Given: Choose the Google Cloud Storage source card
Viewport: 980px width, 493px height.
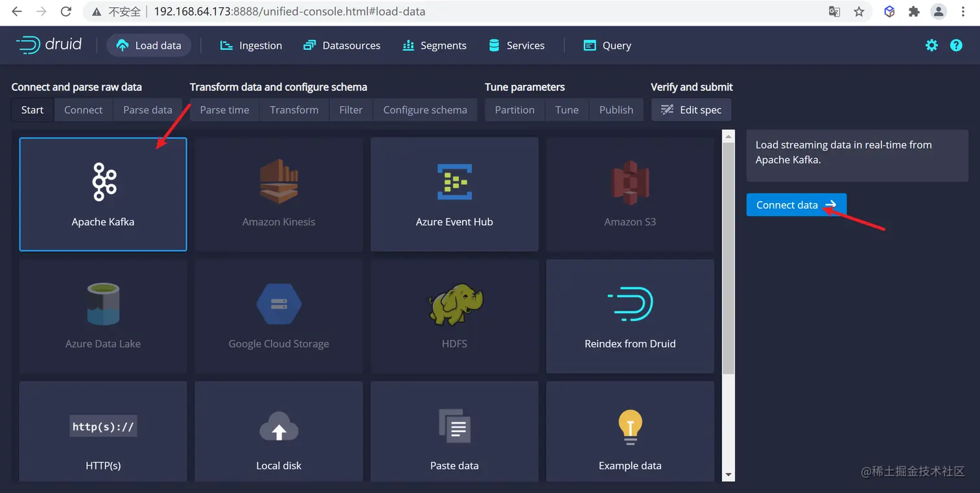Looking at the screenshot, I should [279, 316].
